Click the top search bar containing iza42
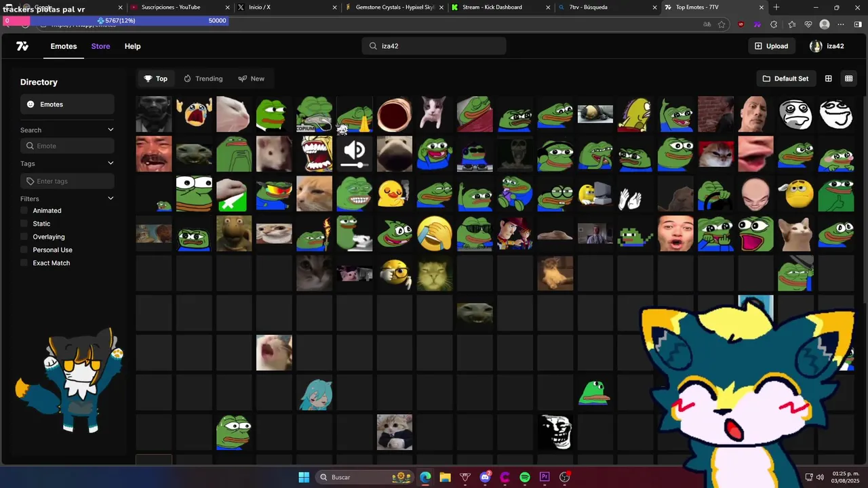Viewport: 868px width, 488px height. pos(434,46)
